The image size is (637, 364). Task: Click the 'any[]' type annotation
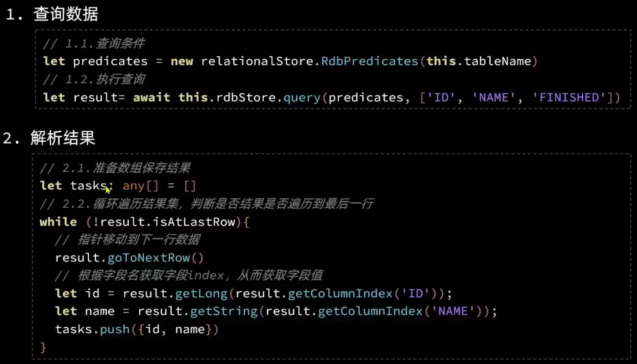[140, 186]
